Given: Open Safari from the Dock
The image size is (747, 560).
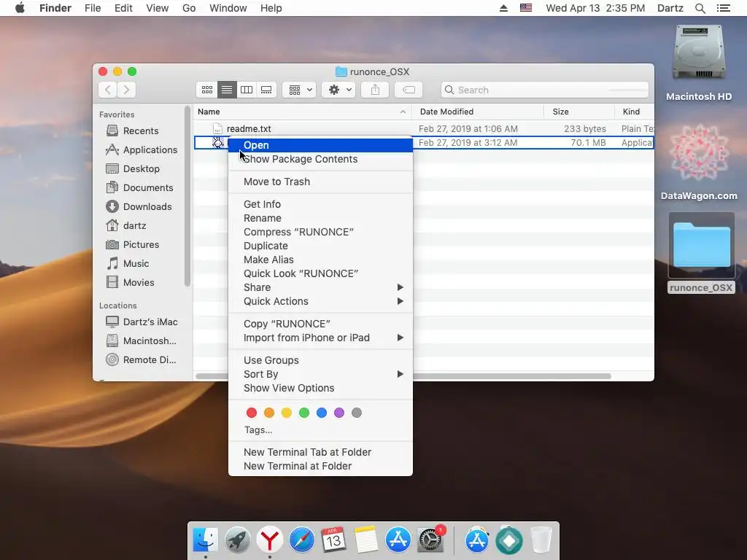Looking at the screenshot, I should point(301,540).
